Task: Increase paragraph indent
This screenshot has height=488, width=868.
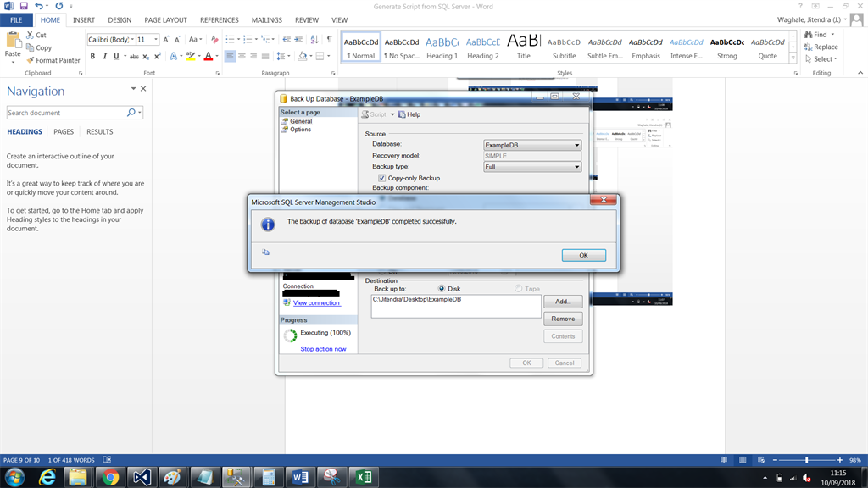Action: click(298, 39)
